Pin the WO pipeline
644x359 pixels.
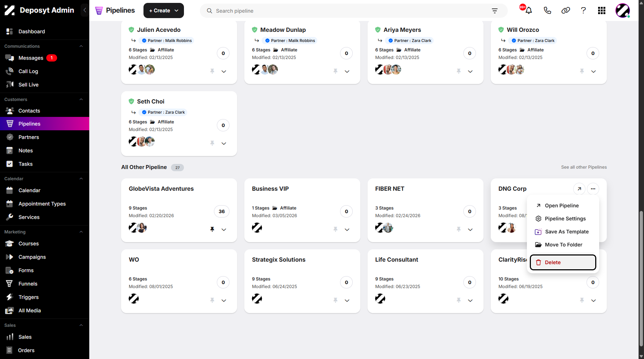pyautogui.click(x=212, y=300)
